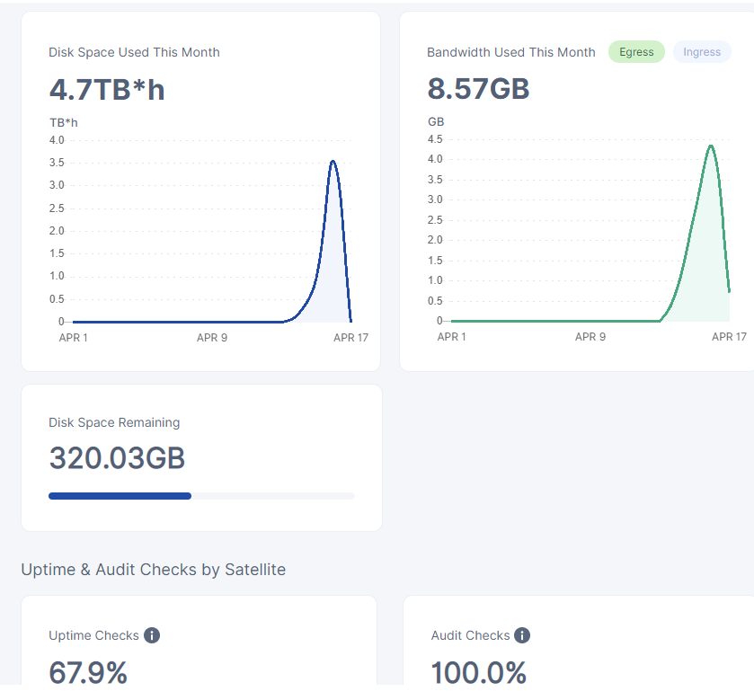Click the 100.0% audit checks value
The height and width of the screenshot is (700, 754).
[x=478, y=672]
